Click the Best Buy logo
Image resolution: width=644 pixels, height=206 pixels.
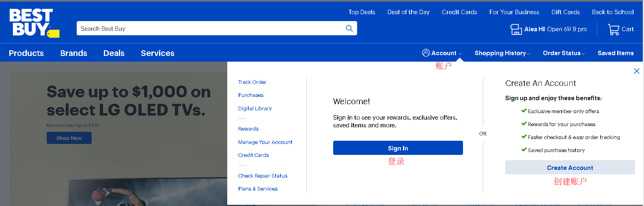(34, 23)
